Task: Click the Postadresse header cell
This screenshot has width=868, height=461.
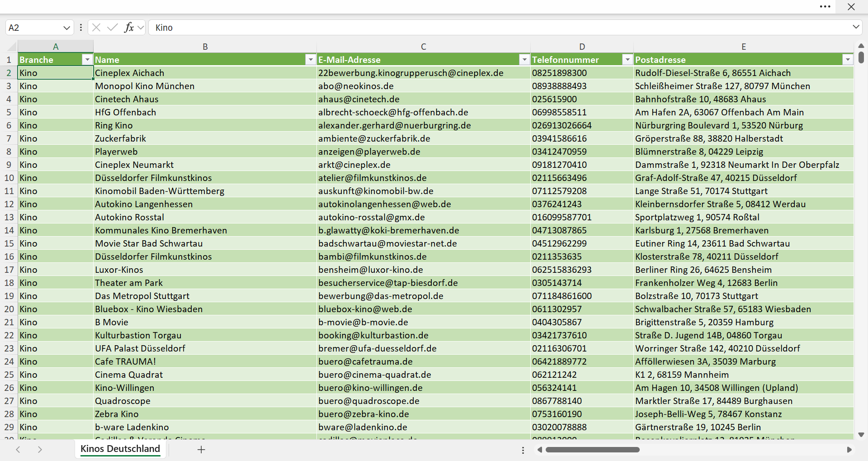Action: pos(744,60)
